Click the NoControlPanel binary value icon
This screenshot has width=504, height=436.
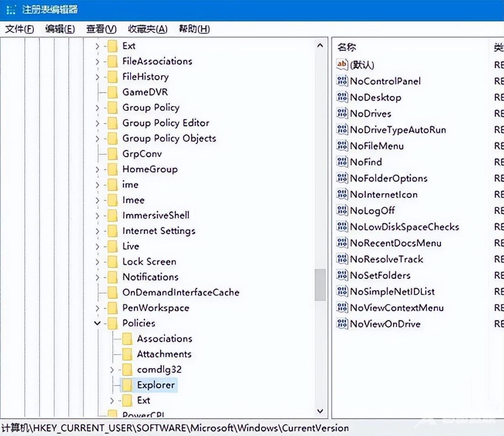[x=342, y=81]
